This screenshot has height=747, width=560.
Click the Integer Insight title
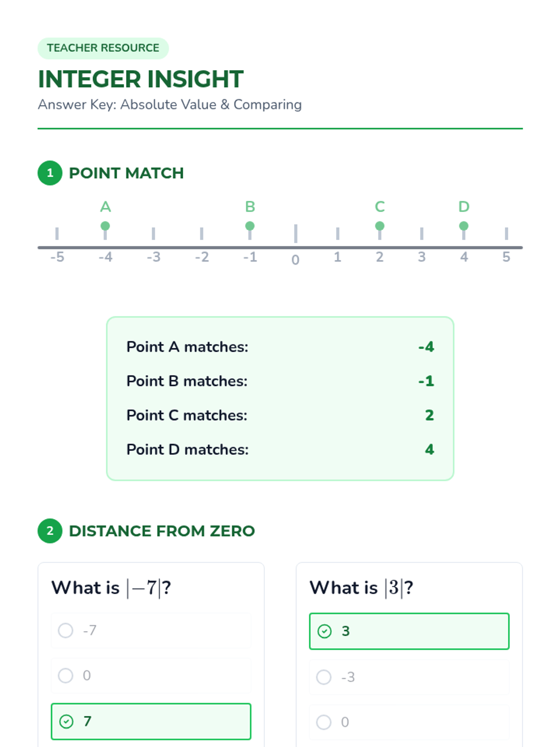140,79
